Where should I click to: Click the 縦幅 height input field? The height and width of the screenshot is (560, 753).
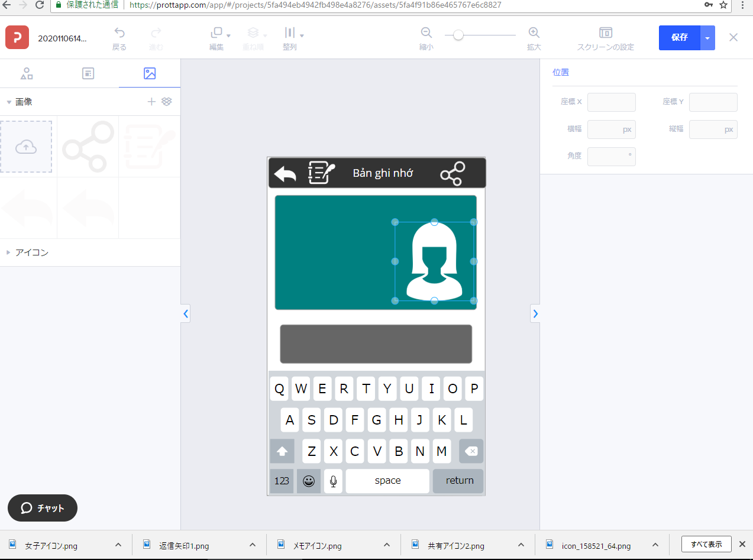(x=713, y=130)
